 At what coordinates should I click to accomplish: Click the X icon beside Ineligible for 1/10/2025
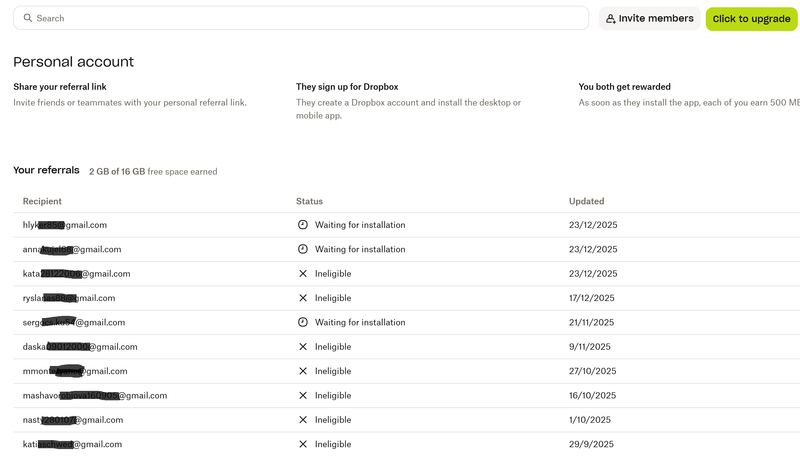click(x=303, y=420)
